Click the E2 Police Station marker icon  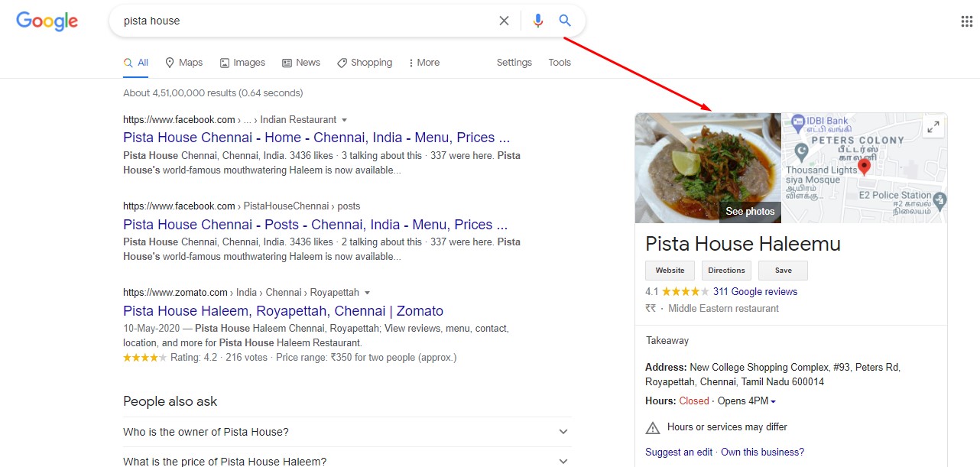[940, 200]
